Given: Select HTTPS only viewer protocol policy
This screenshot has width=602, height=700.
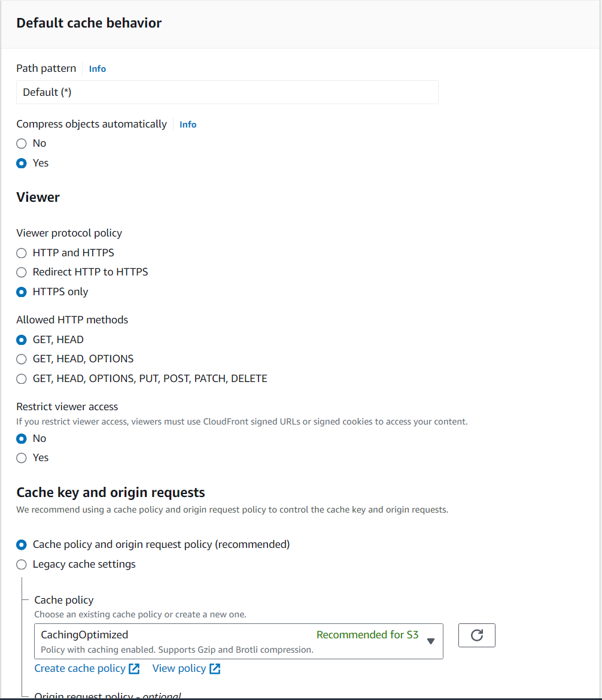Looking at the screenshot, I should click(22, 292).
